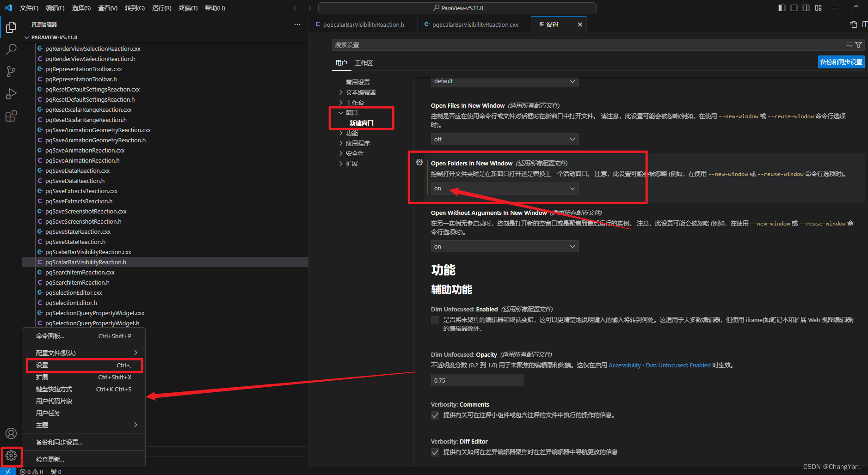This screenshot has height=475, width=868.
Task: Follow Accessibility › Dim Unfocused: Enabled link
Action: [659, 365]
